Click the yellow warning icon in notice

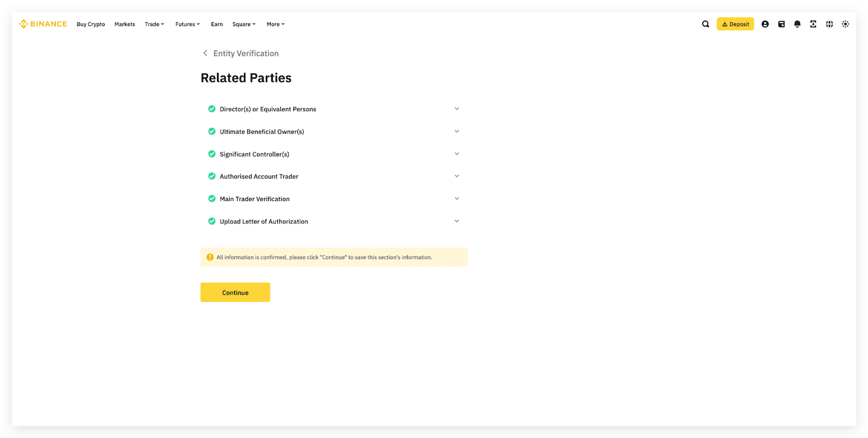210,257
